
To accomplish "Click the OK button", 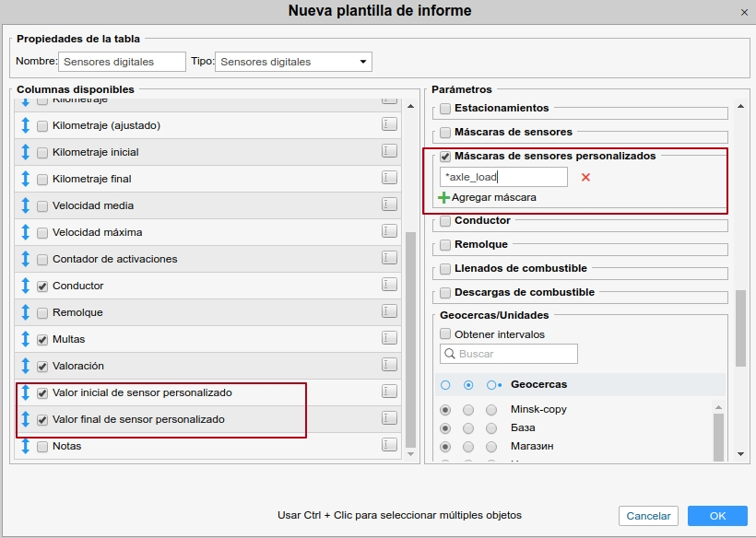I will (716, 516).
